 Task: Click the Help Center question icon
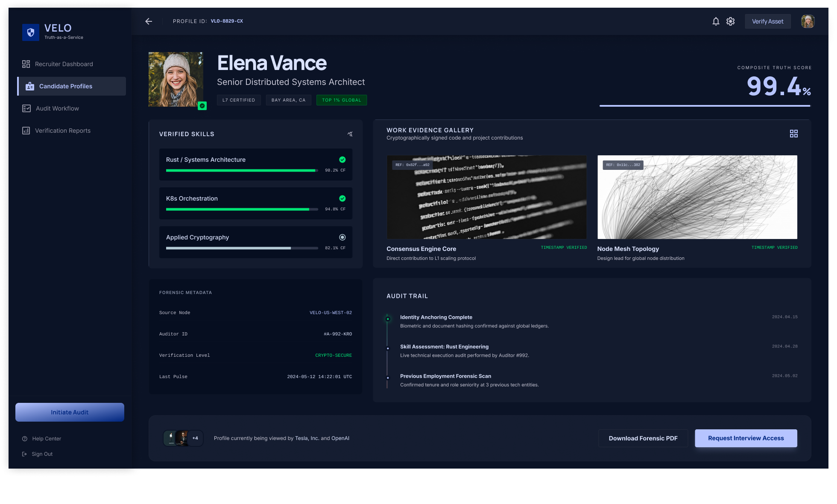pos(25,439)
